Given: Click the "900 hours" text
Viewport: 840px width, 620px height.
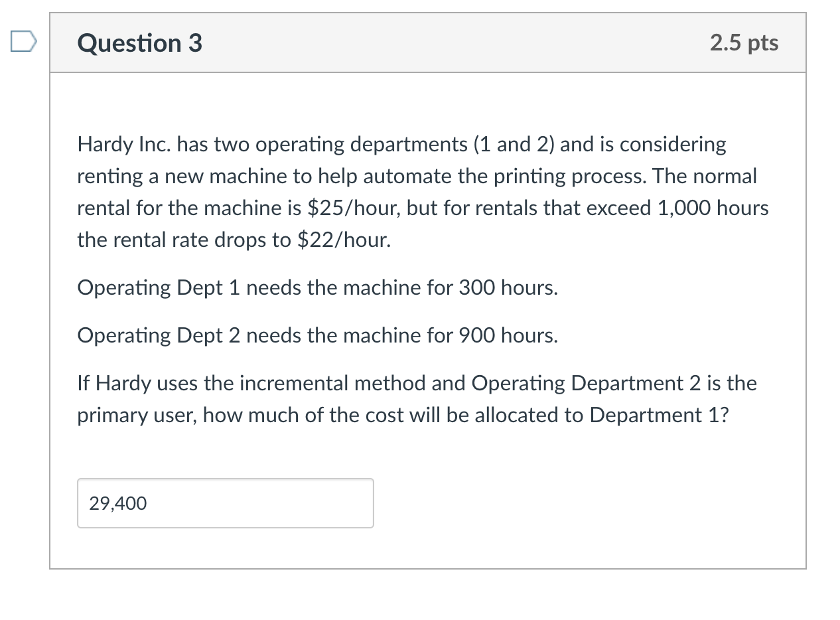Looking at the screenshot, I should tap(507, 335).
